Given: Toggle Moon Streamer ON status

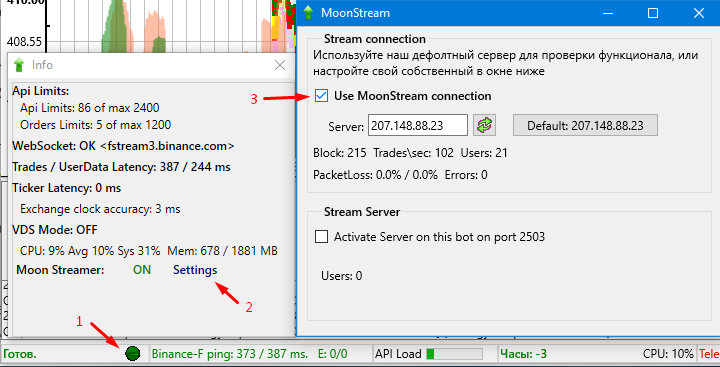Looking at the screenshot, I should (142, 270).
